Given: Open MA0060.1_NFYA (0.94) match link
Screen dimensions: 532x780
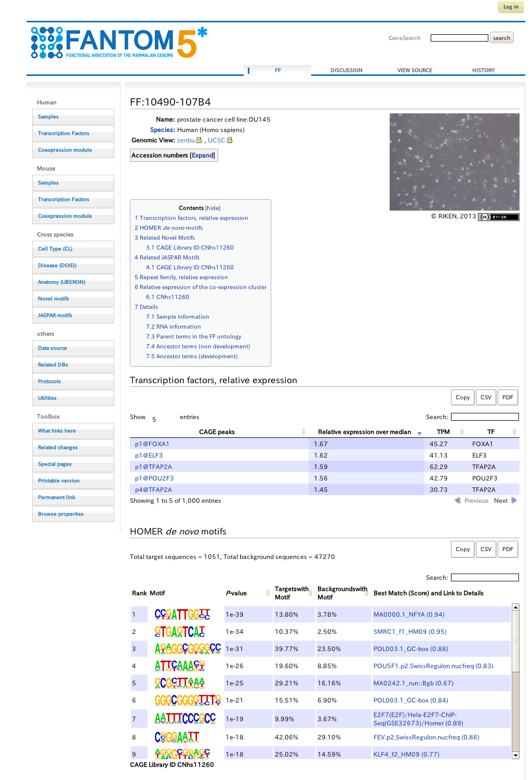Looking at the screenshot, I should 409,615.
